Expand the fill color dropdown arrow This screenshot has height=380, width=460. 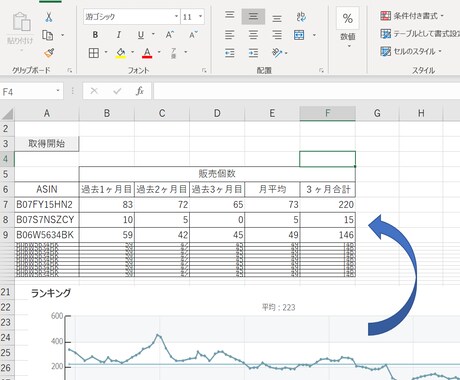132,52
